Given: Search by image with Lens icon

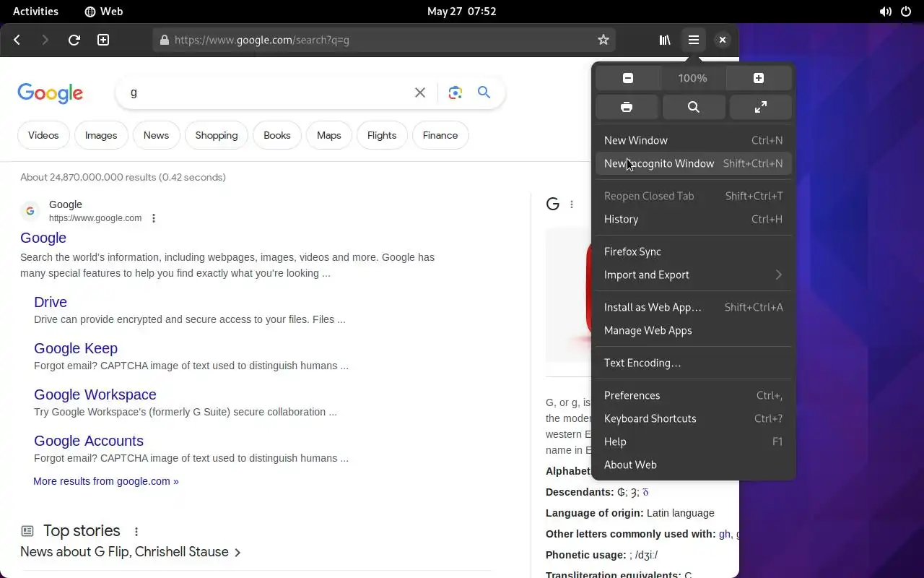Looking at the screenshot, I should point(455,92).
